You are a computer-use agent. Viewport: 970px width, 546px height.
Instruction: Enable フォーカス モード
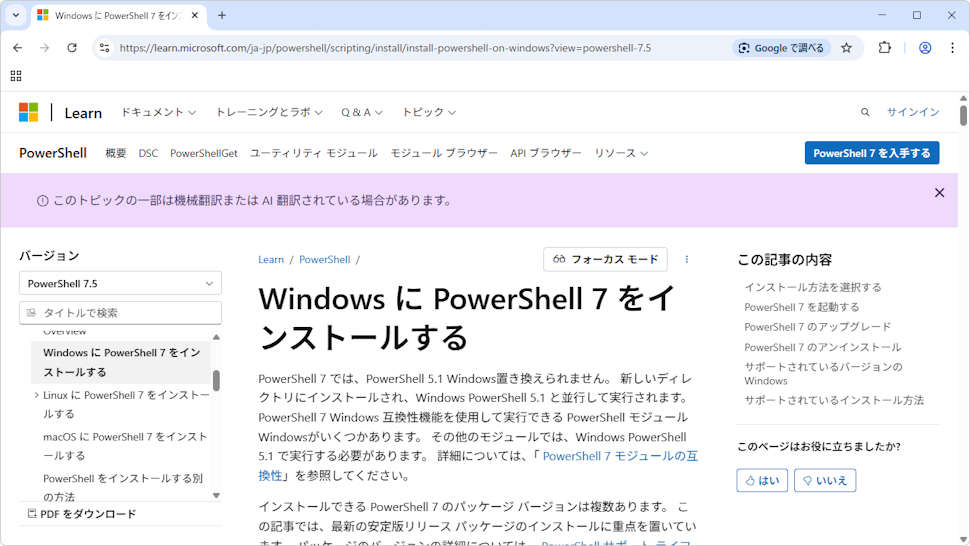click(x=605, y=259)
